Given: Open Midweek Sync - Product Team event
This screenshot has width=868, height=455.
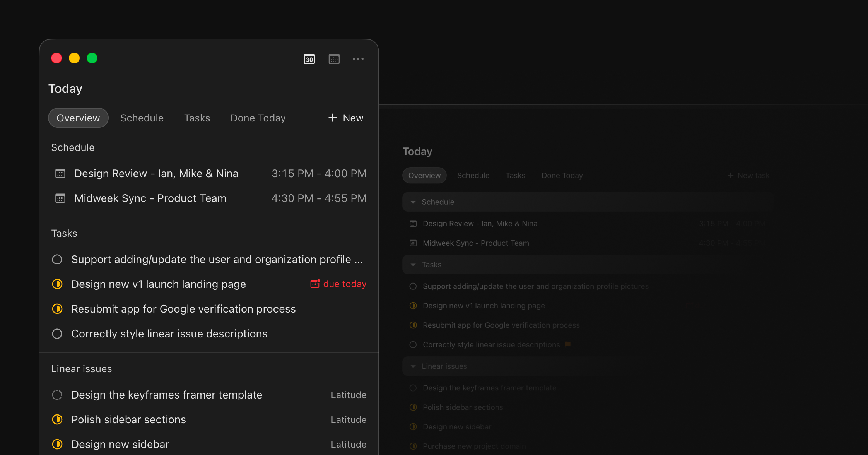Looking at the screenshot, I should (150, 198).
